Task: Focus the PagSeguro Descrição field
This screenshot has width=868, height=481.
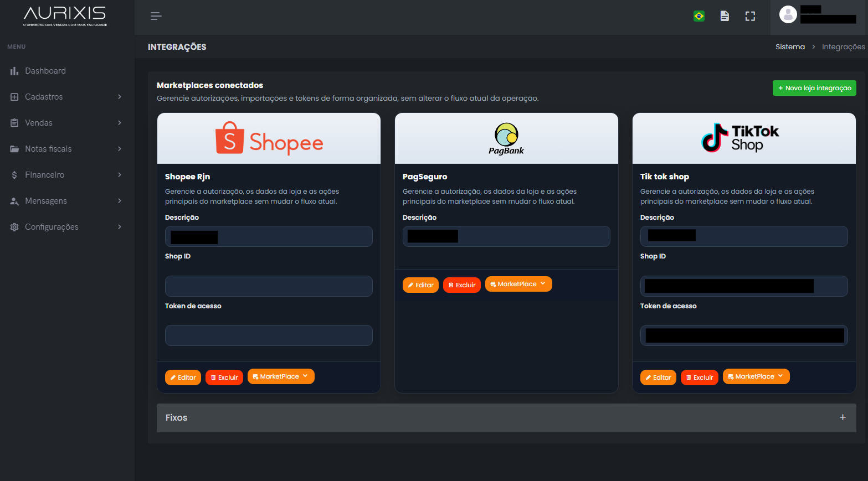Action: click(x=506, y=236)
